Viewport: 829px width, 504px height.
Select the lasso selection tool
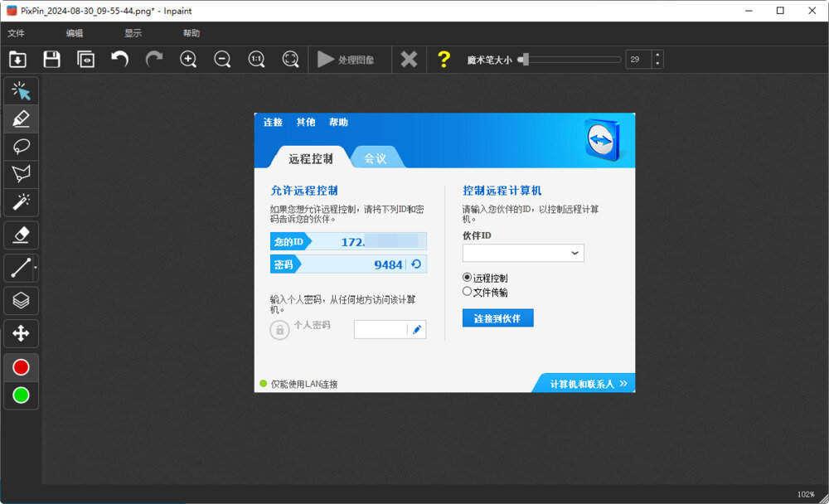(20, 147)
